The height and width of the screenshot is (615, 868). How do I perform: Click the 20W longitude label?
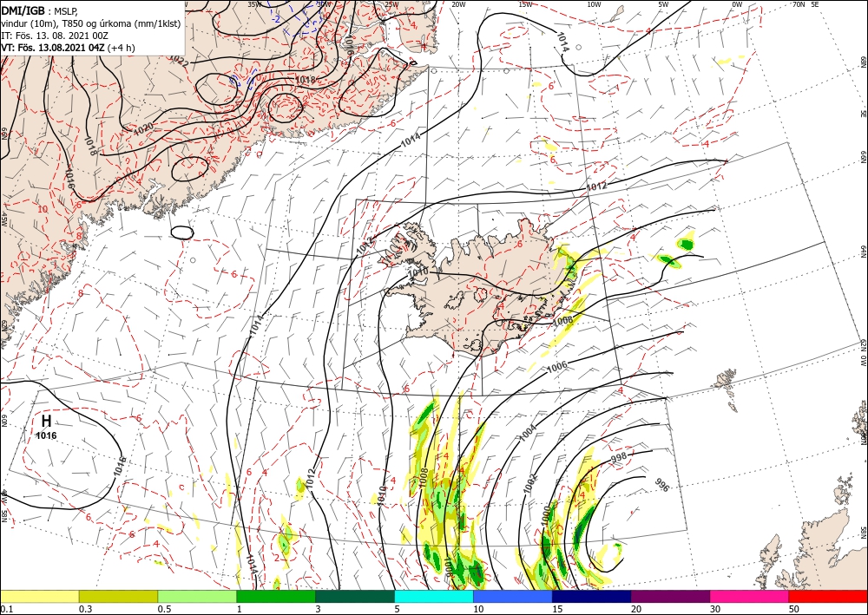[457, 4]
